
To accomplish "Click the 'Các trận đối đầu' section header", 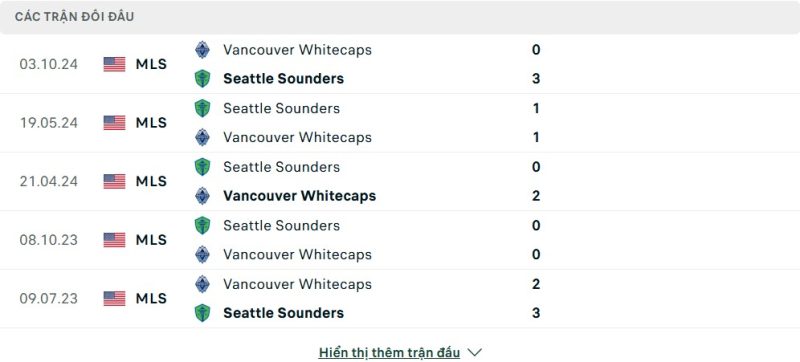I will click(x=74, y=17).
